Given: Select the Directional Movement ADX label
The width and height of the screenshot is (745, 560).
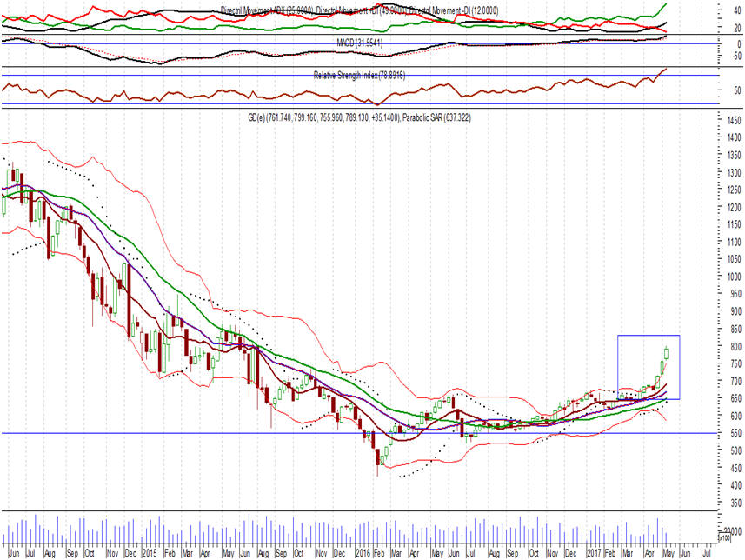Looking at the screenshot, I should tap(265, 10).
